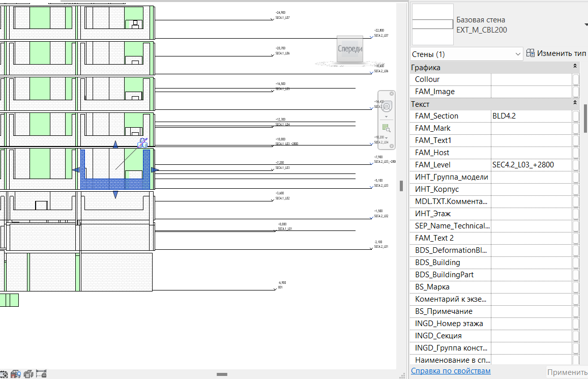Click the right blue shape handle of selected wall
The image size is (588, 379).
tap(155, 170)
